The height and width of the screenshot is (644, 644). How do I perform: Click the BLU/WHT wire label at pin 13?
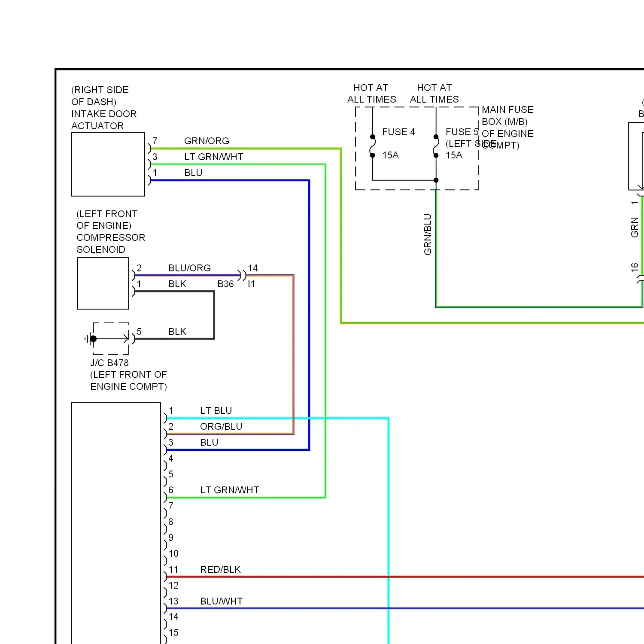point(222,601)
